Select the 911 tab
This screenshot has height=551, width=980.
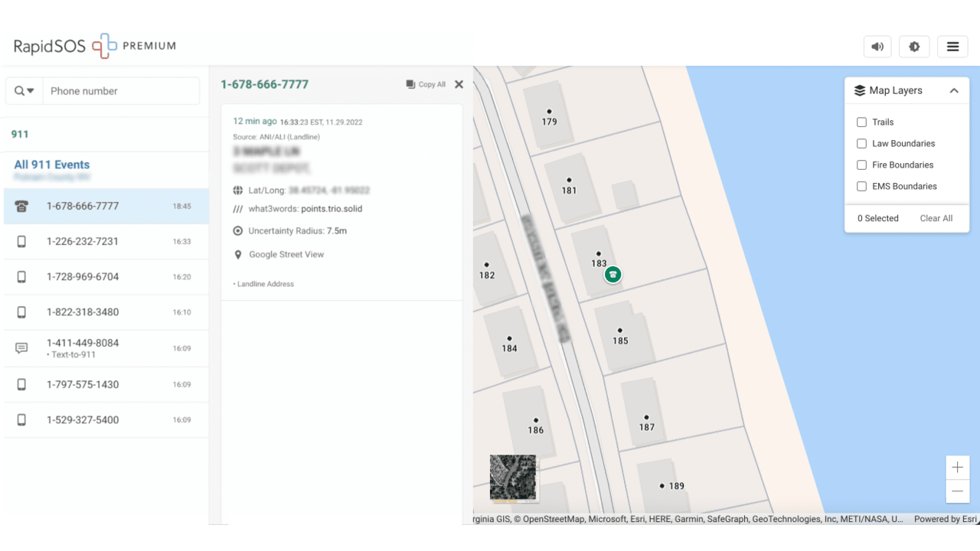tap(20, 134)
